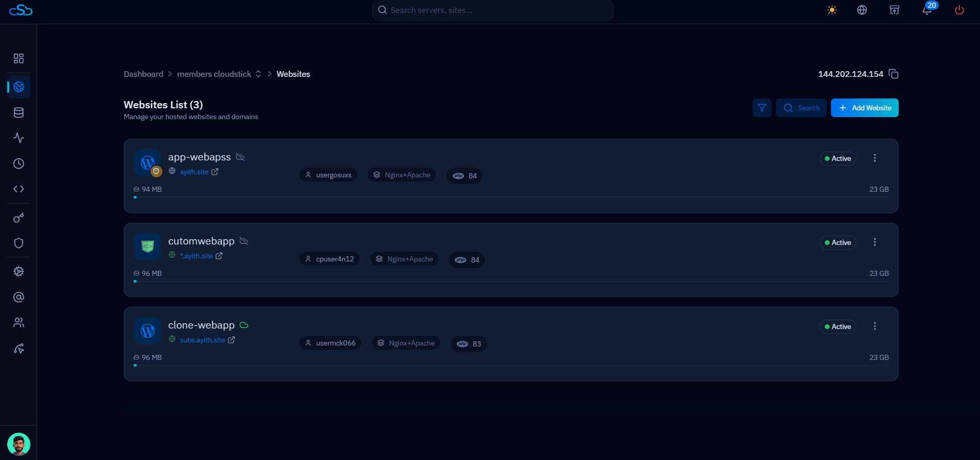Click Nginx+Apache tag on app-webapss
980x460 pixels.
point(402,175)
